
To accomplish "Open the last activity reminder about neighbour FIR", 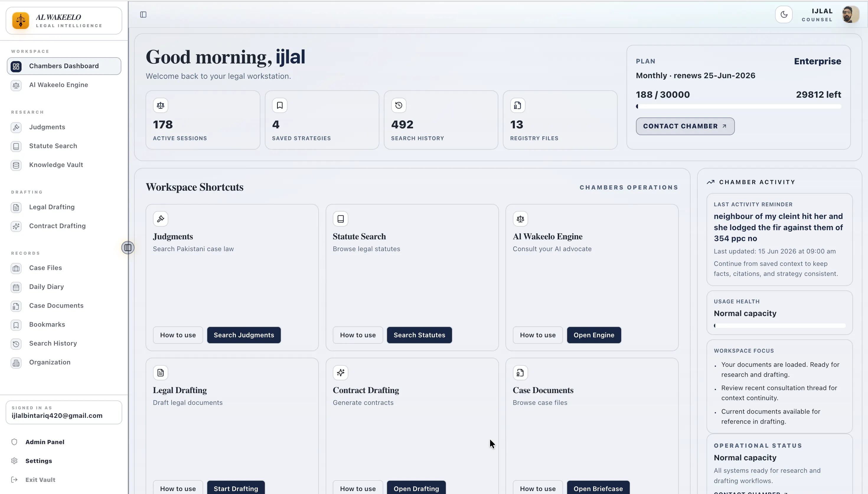I will coord(779,240).
